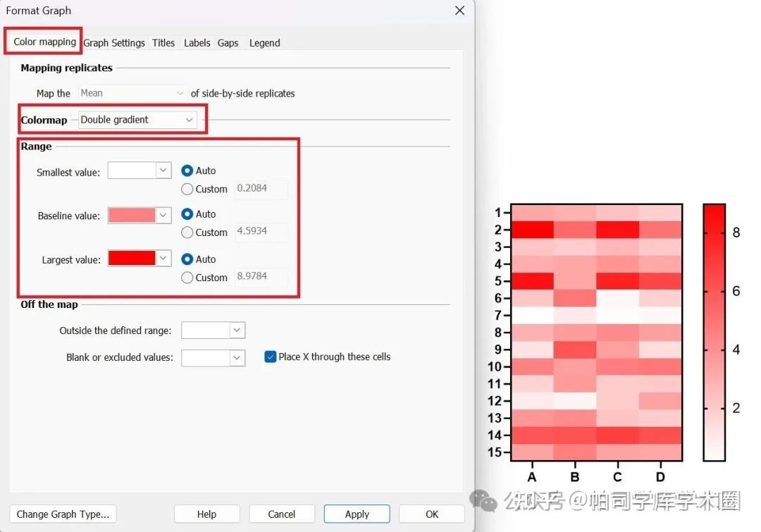The height and width of the screenshot is (532, 761).
Task: Open Outside the defined range color dropdown
Action: point(213,330)
